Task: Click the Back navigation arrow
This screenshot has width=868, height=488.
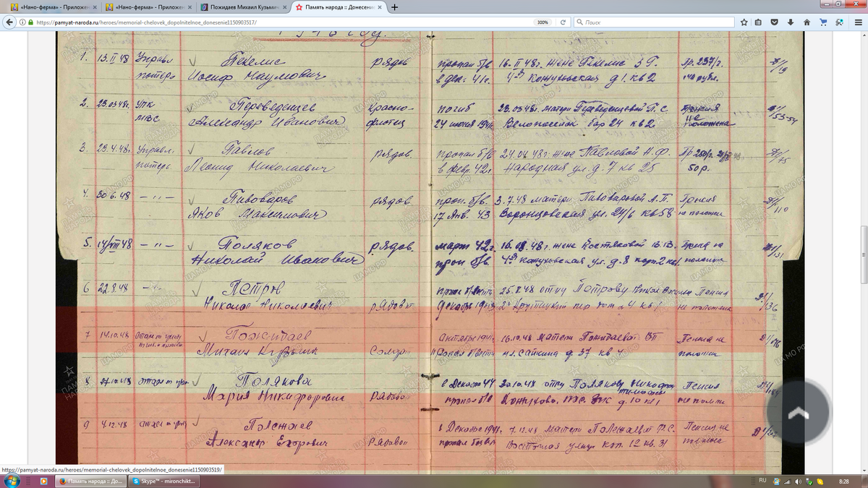Action: click(9, 22)
